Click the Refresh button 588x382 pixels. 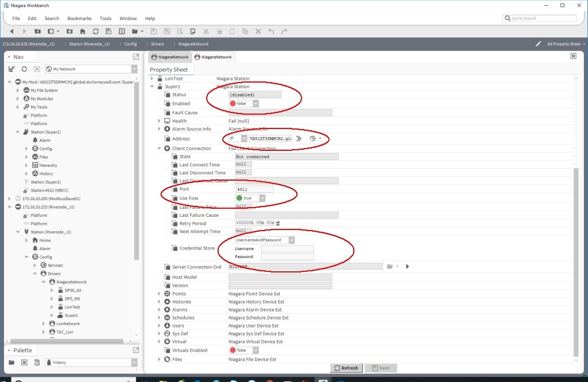point(346,368)
